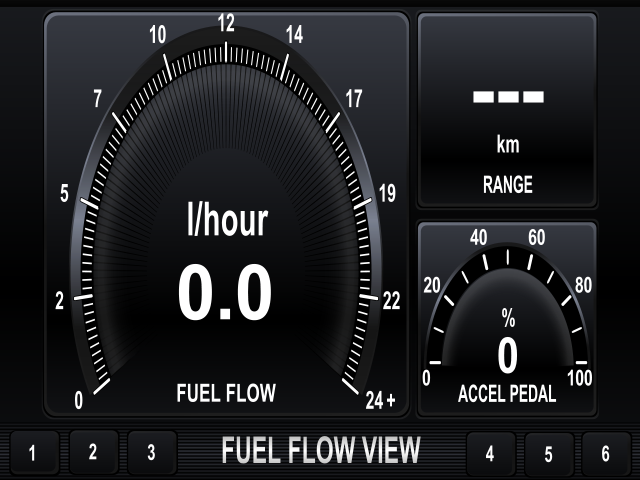Switch to view button 3
Viewport: 640px width, 480px height.
[x=152, y=452]
